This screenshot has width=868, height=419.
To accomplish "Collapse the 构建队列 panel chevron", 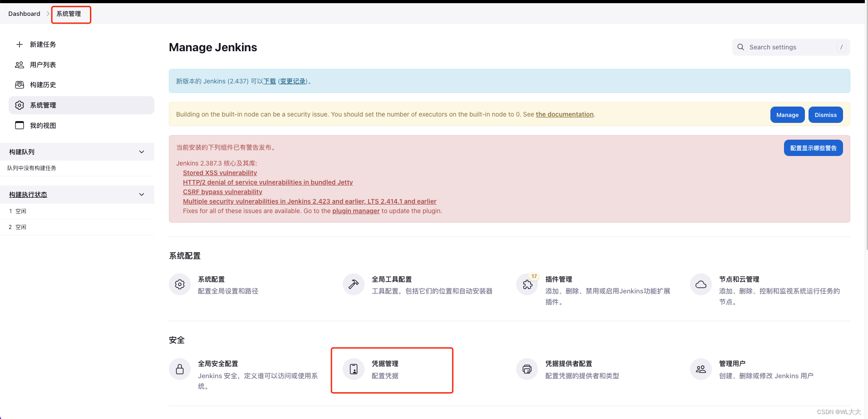I will pyautogui.click(x=142, y=152).
